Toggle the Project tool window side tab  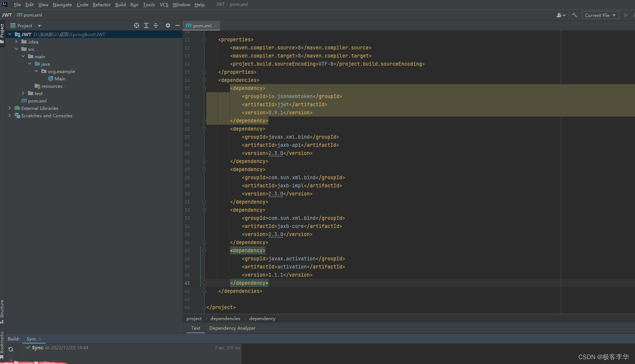(2, 31)
